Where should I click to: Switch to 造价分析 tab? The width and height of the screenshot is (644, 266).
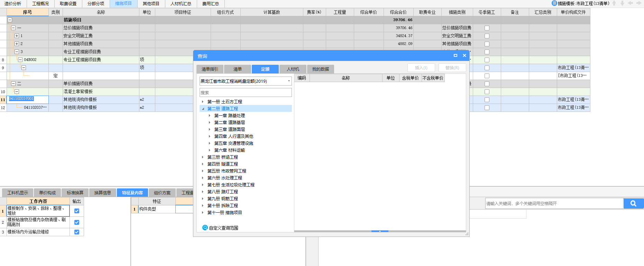(x=13, y=3)
